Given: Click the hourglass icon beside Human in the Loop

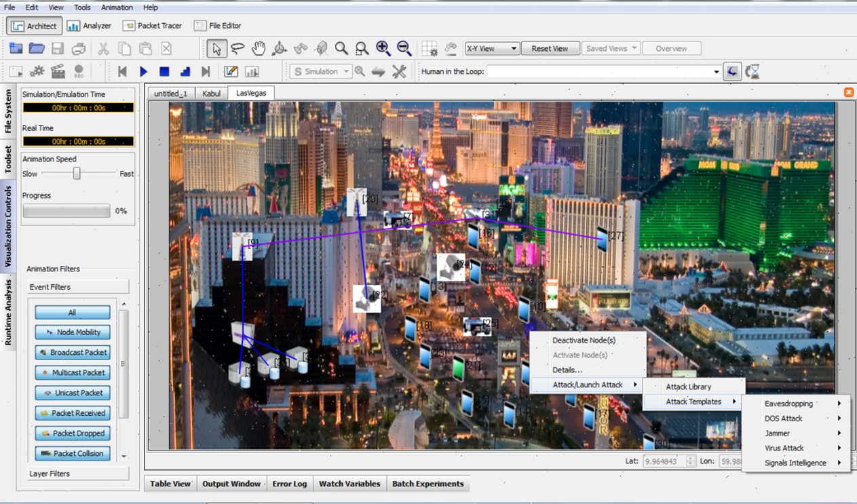Looking at the screenshot, I should pos(752,71).
